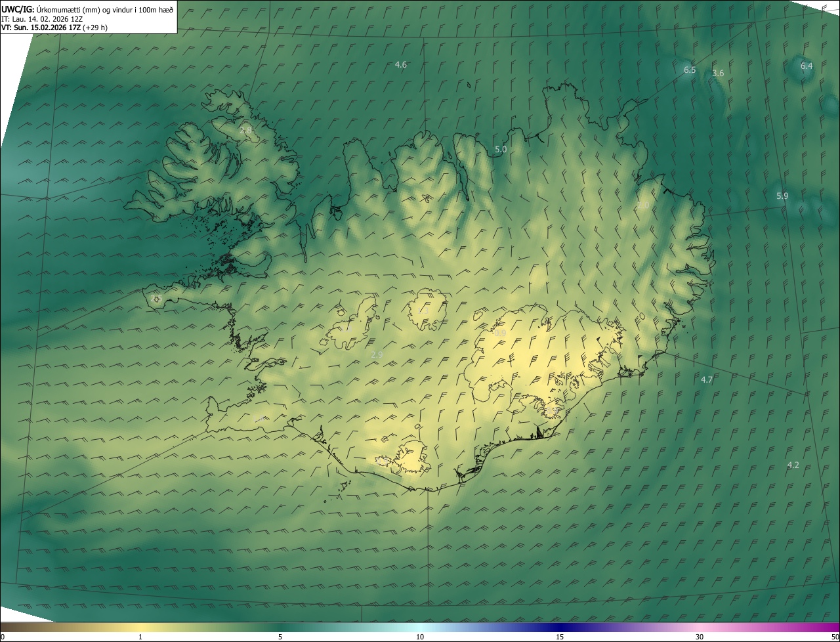840x642 pixels.
Task: Select the "IT: Lau. 14. 02. 2026 12Z" line
Action: pyautogui.click(x=42, y=18)
